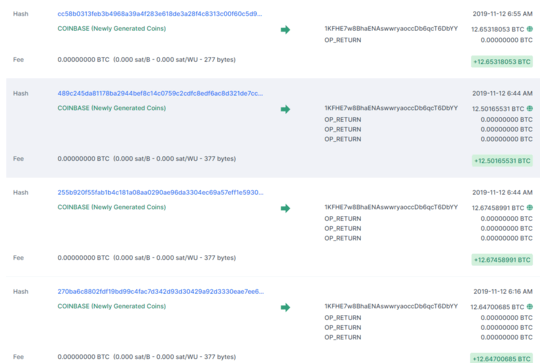Viewport: 540px width, 363px height.
Task: Select COINBASE label in the cc58b031 transaction
Action: point(112,29)
